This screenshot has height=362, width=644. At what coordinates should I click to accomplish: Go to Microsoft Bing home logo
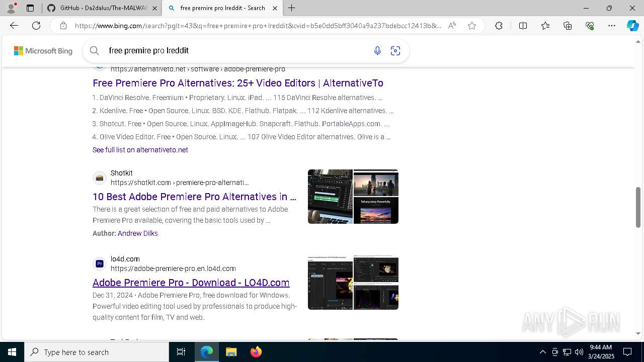(x=43, y=51)
